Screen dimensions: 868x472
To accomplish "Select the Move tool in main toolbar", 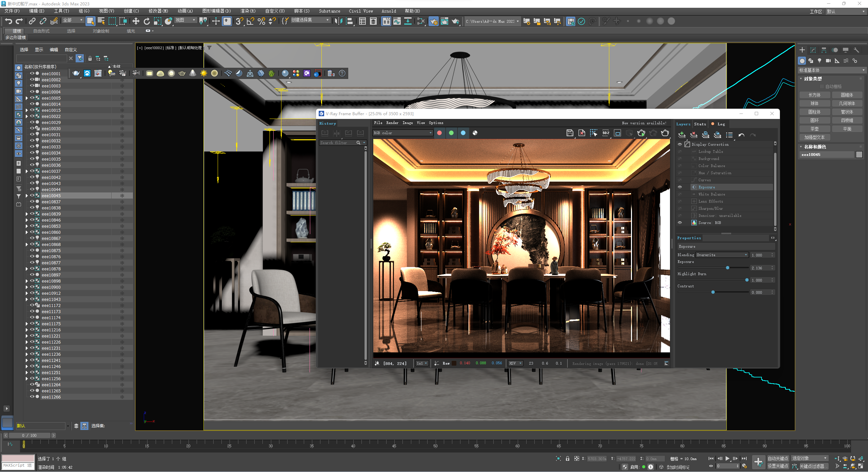I will (136, 21).
